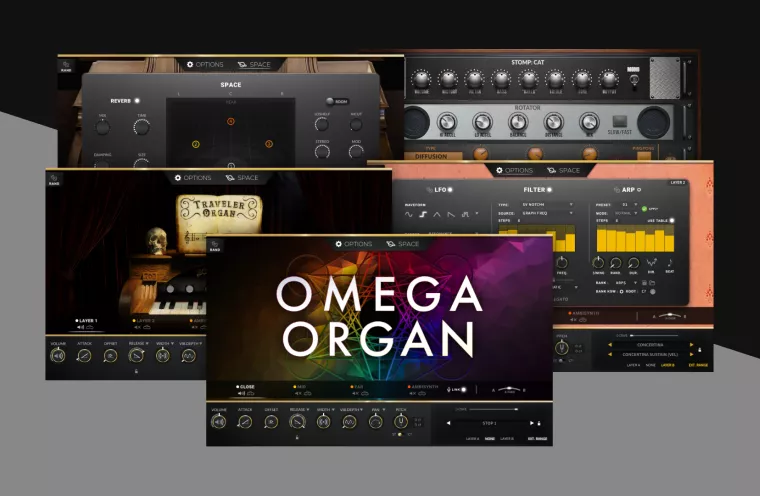
Task: Click the Rotator Balance knob
Action: [x=518, y=122]
